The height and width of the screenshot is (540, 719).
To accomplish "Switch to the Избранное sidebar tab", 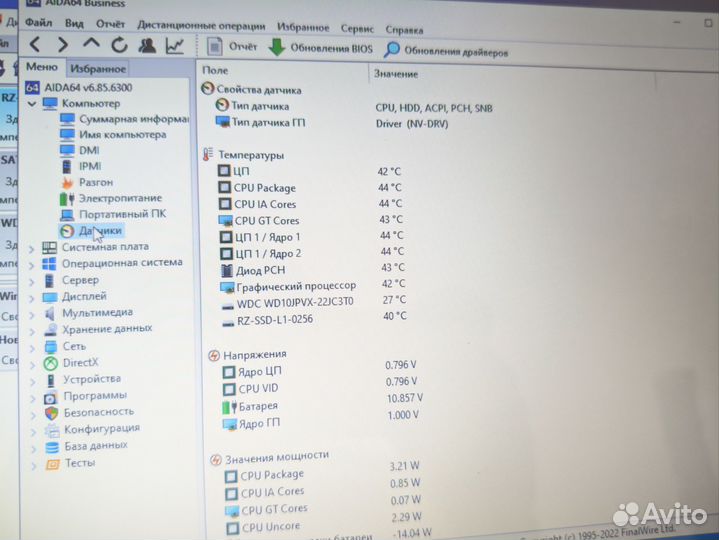I will 98,69.
